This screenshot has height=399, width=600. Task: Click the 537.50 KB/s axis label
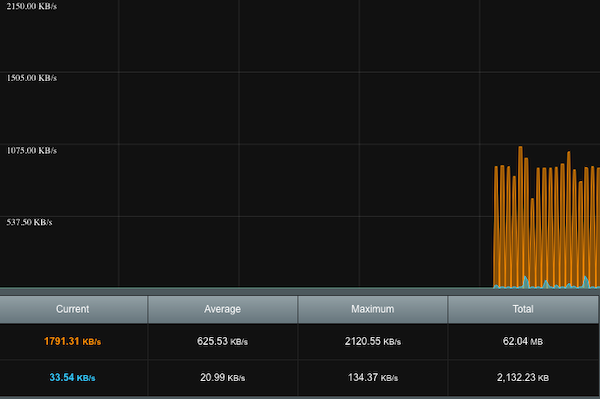(x=29, y=222)
